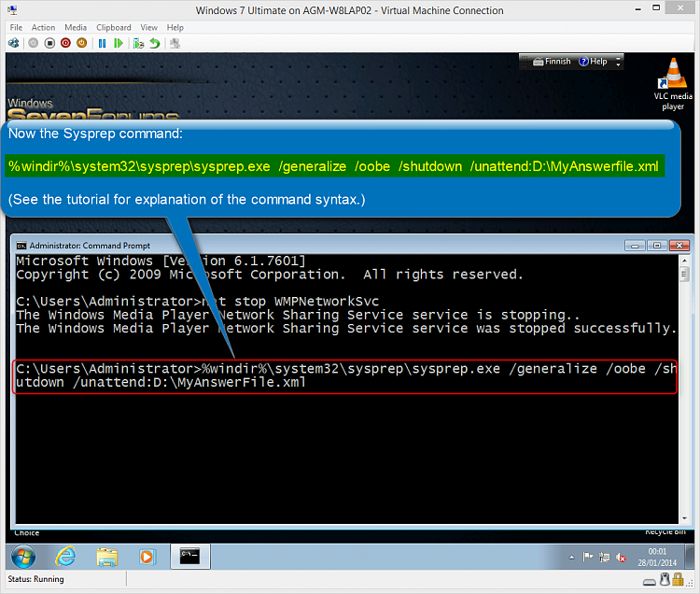700x594 pixels.
Task: Open the View menu
Action: click(149, 28)
